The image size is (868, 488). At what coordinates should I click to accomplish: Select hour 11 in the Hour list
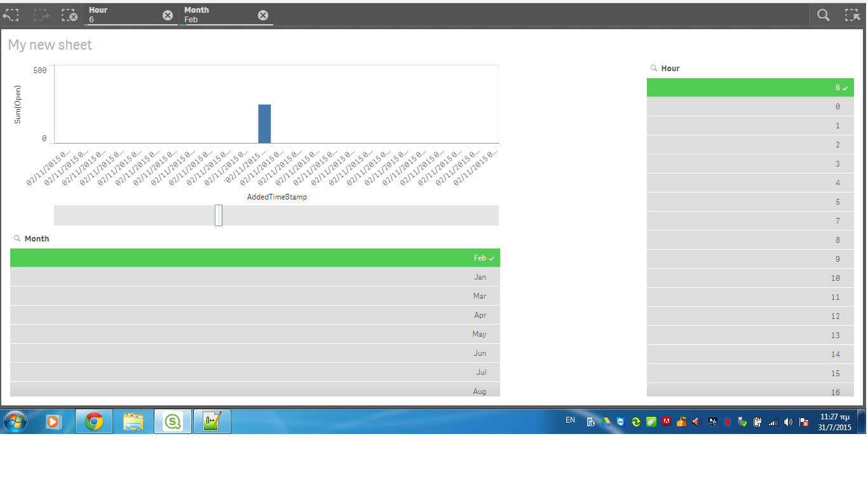tap(750, 297)
